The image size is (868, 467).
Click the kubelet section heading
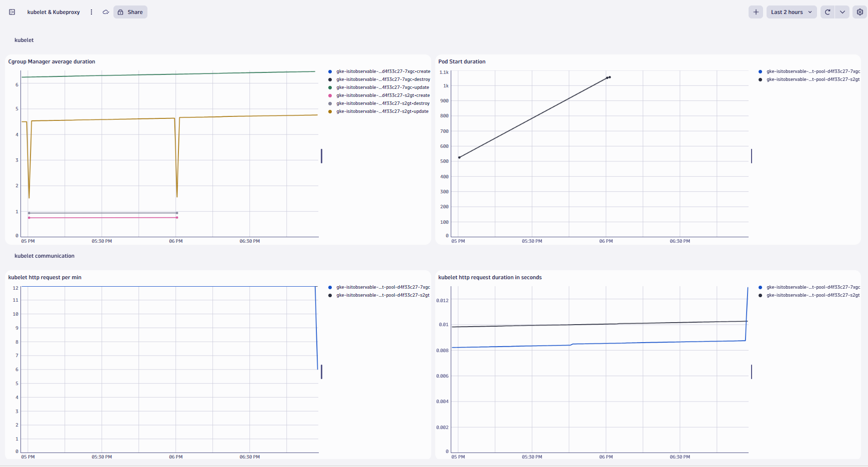[x=24, y=40]
